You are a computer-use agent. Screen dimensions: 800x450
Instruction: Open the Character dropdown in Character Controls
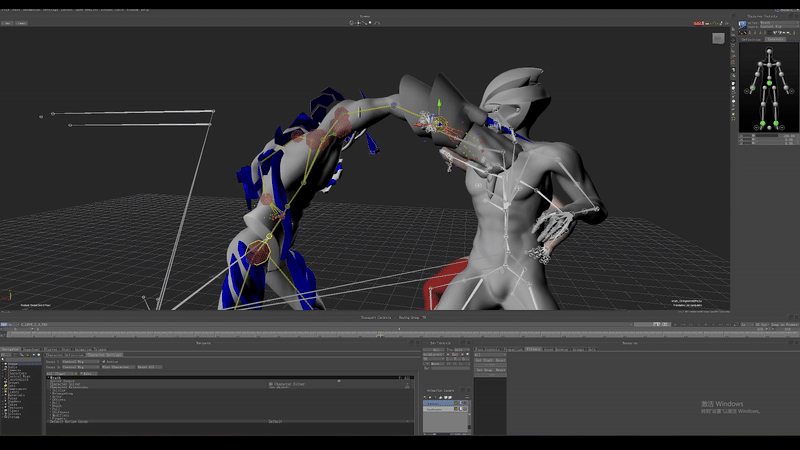(779, 22)
